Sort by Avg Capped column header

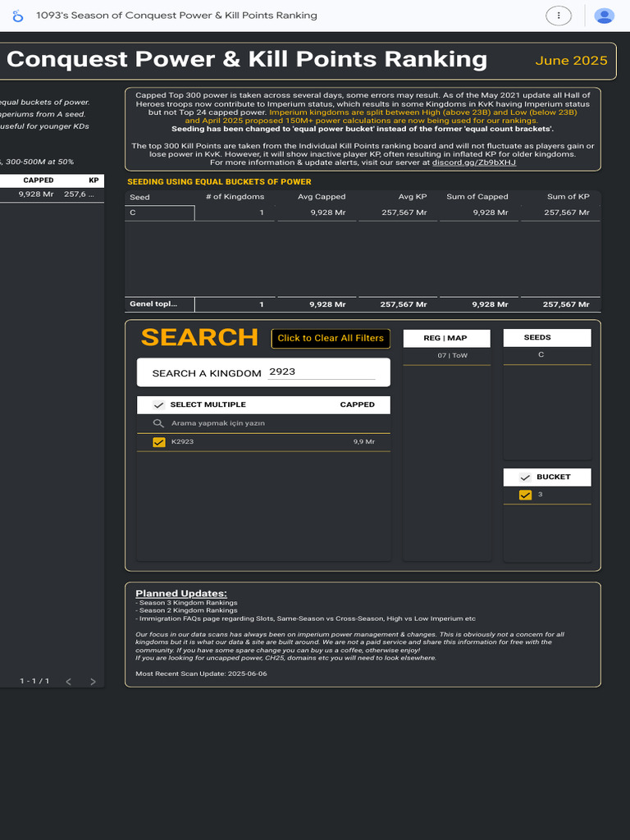coord(322,197)
